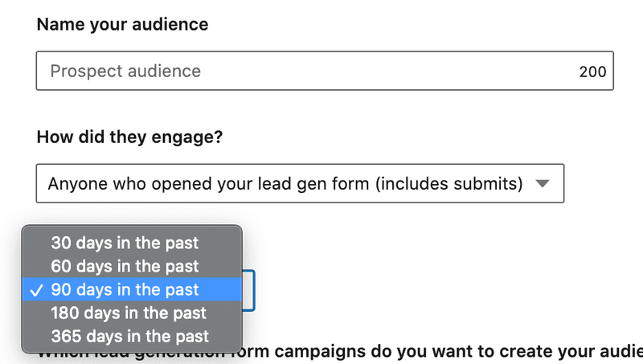Screen dimensions: 643x364
Task: Choose 365 days in the past
Action: 129,336
